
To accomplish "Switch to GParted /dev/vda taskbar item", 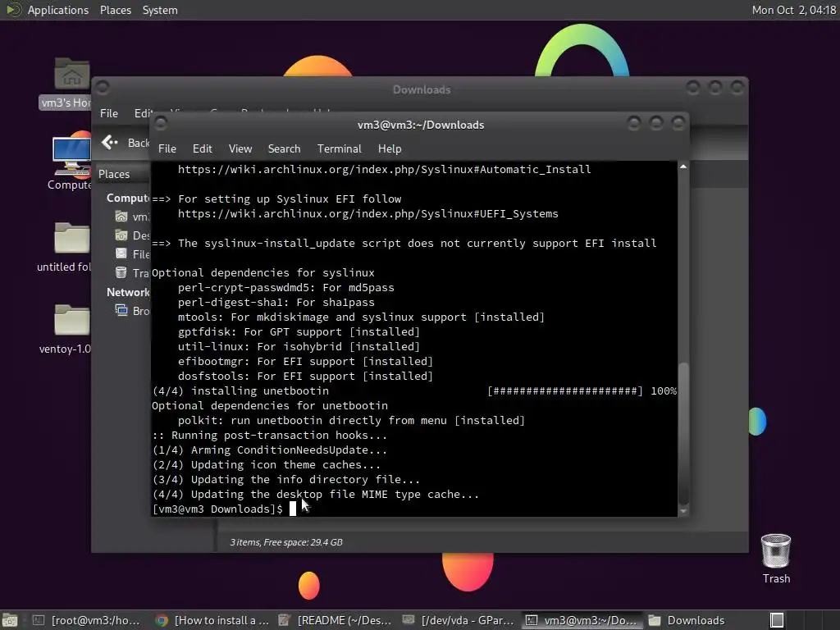I will point(459,620).
